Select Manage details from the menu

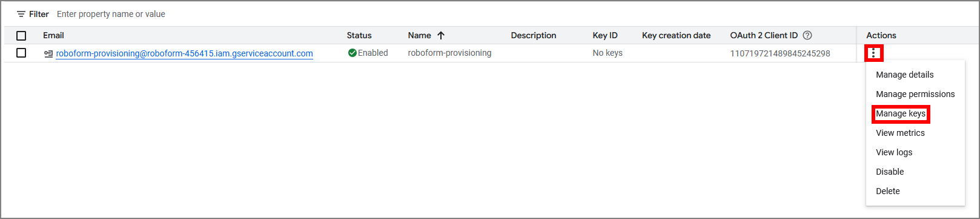point(905,75)
